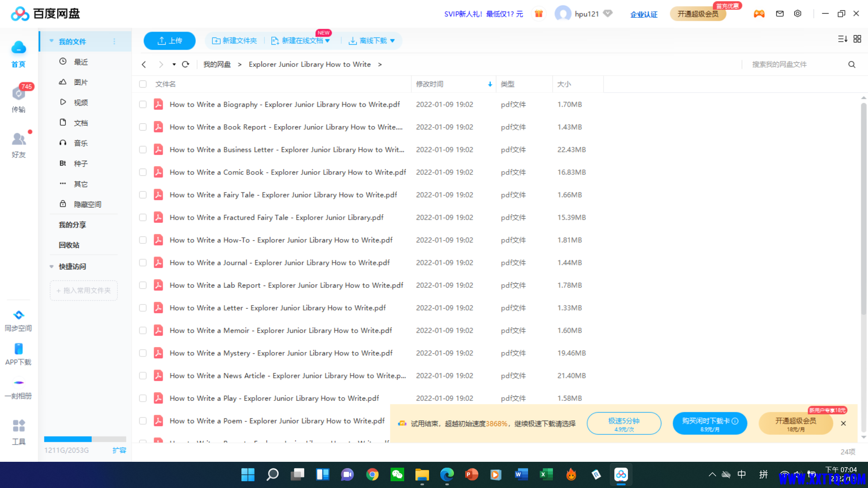Open the mail messages icon
The width and height of the screenshot is (868, 488).
pos(780,14)
